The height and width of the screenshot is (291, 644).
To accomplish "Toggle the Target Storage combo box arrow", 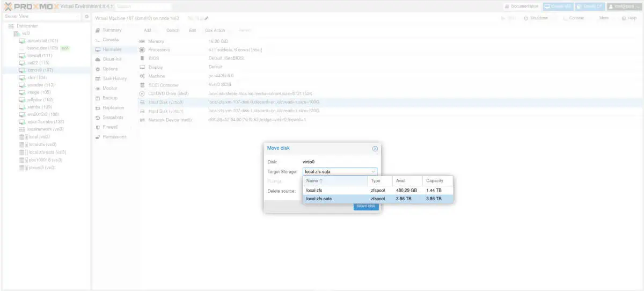I will 372,172.
